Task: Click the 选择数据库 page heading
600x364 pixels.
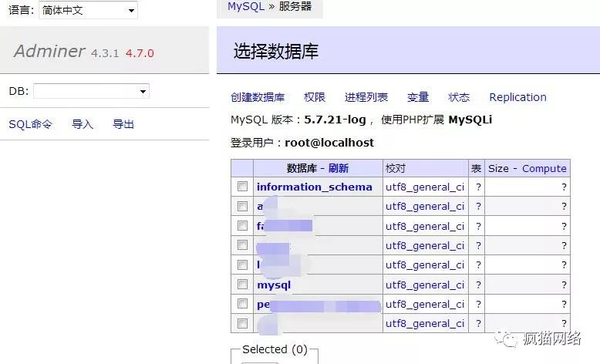Action: [276, 51]
